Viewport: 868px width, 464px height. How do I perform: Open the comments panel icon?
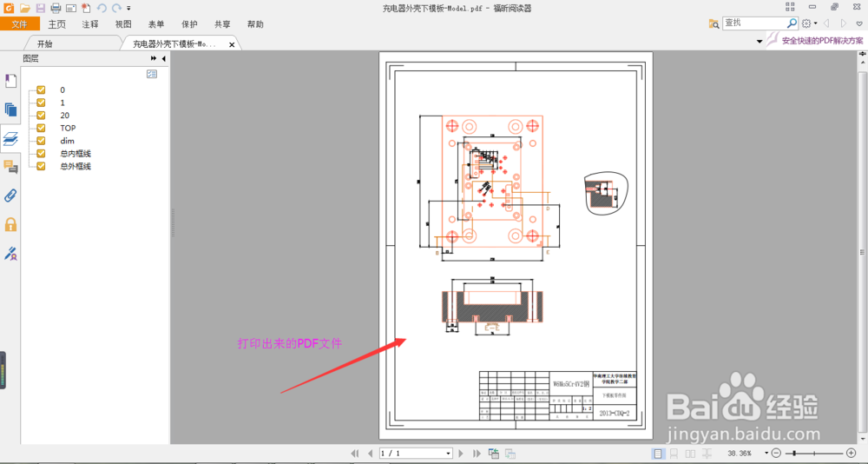coord(10,166)
